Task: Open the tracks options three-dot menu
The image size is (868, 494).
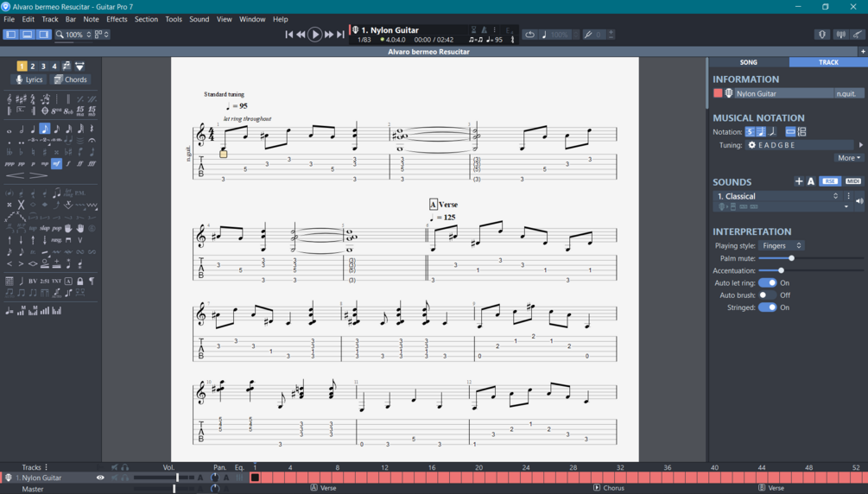Action: pyautogui.click(x=47, y=467)
